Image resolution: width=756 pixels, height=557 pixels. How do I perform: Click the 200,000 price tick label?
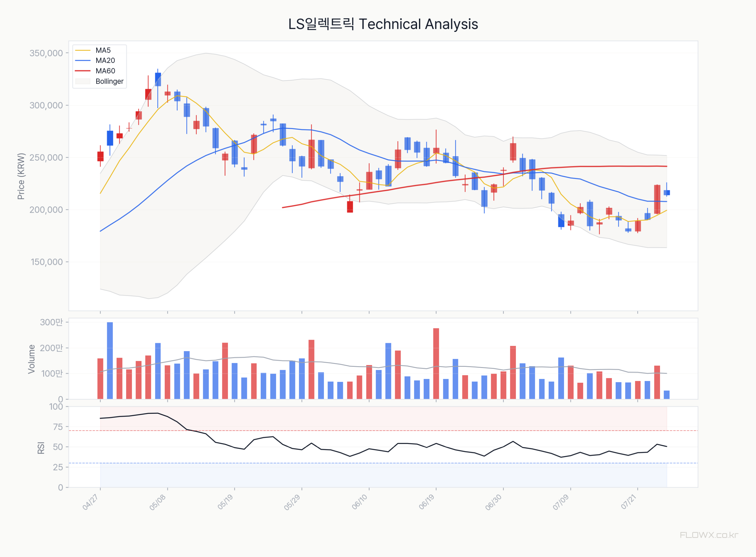pyautogui.click(x=46, y=210)
